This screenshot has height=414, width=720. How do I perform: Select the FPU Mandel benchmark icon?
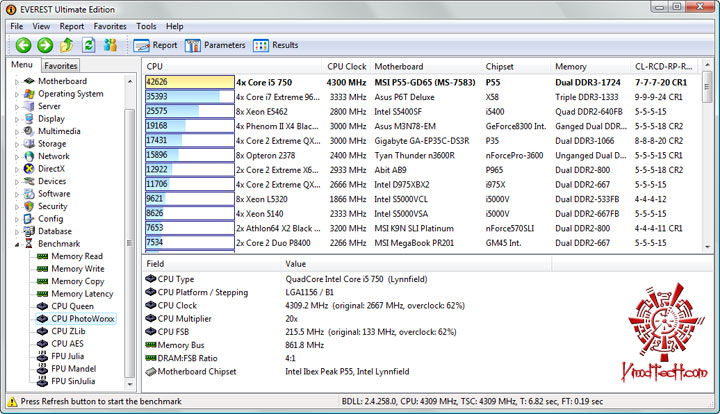pos(42,369)
